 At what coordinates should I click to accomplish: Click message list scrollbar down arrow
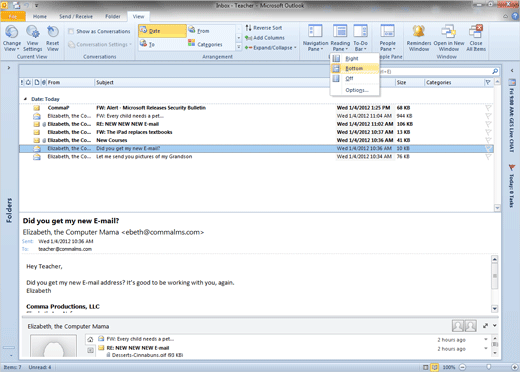tap(497, 208)
